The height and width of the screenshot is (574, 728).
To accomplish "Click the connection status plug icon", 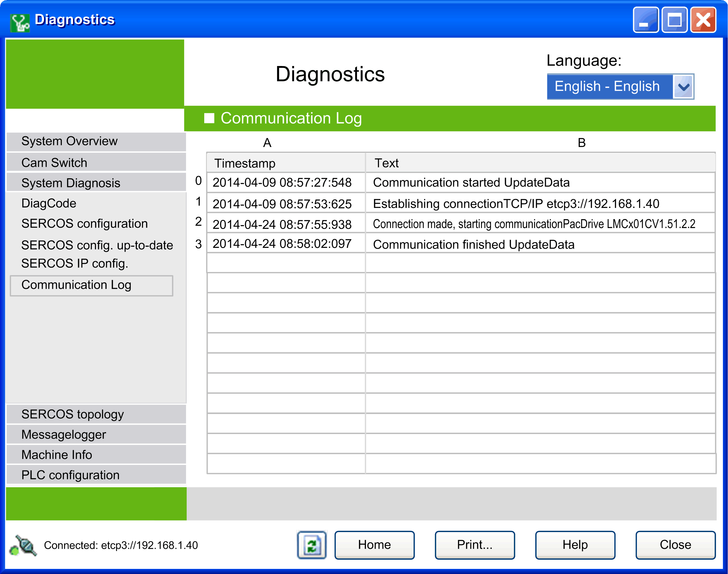I will pyautogui.click(x=24, y=545).
